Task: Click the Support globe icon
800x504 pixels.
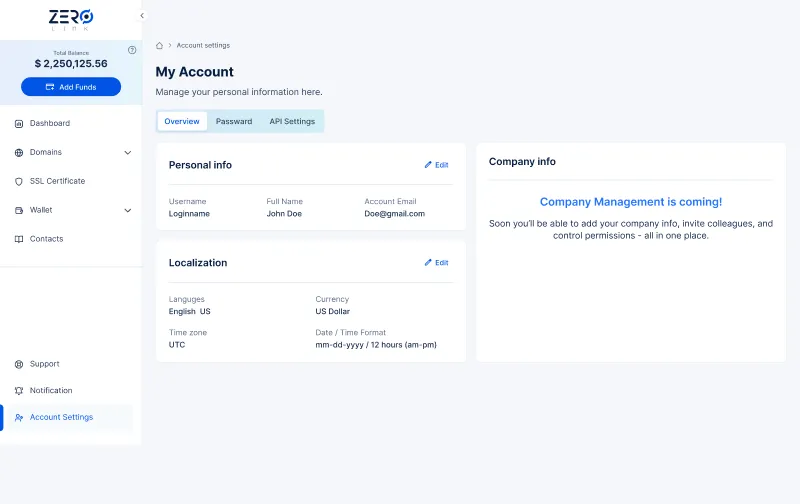Action: point(19,365)
